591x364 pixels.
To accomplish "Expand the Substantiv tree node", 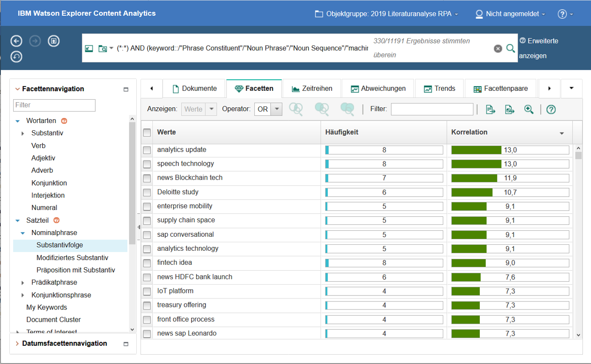I will point(23,134).
